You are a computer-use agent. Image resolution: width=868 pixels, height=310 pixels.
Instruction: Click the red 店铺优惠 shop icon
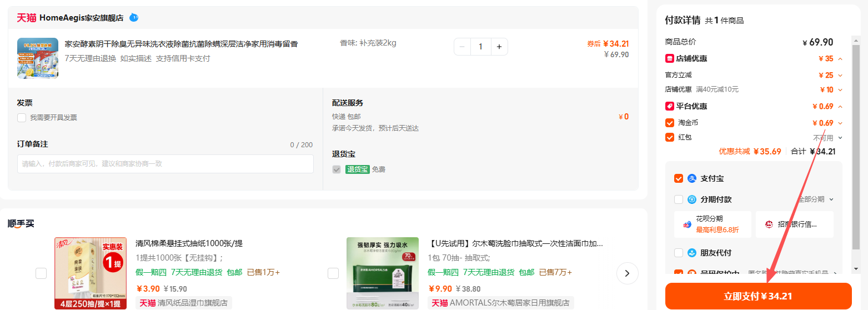pos(670,58)
